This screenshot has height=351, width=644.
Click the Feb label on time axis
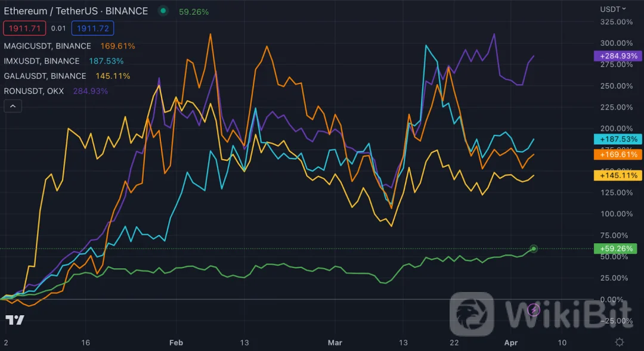tap(175, 343)
